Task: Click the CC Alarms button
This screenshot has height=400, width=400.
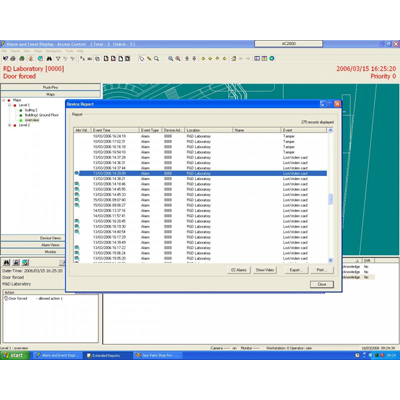Action: coord(239,270)
